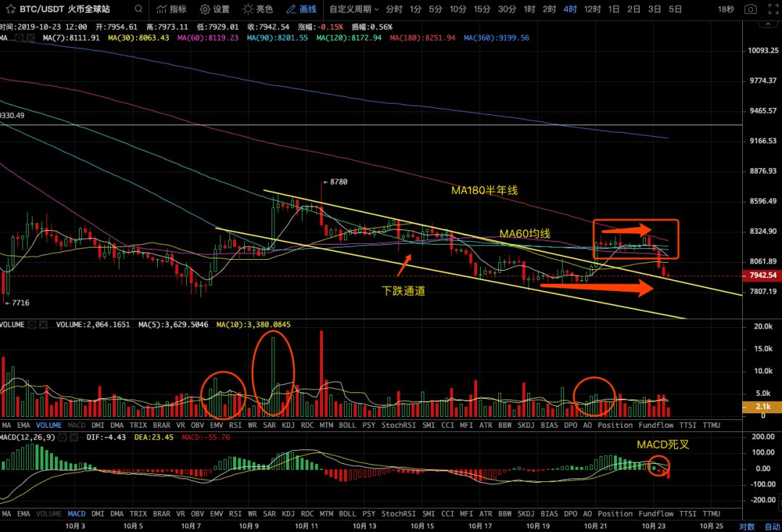
Task: Activate the 画线 drawing tool
Action: pyautogui.click(x=301, y=9)
